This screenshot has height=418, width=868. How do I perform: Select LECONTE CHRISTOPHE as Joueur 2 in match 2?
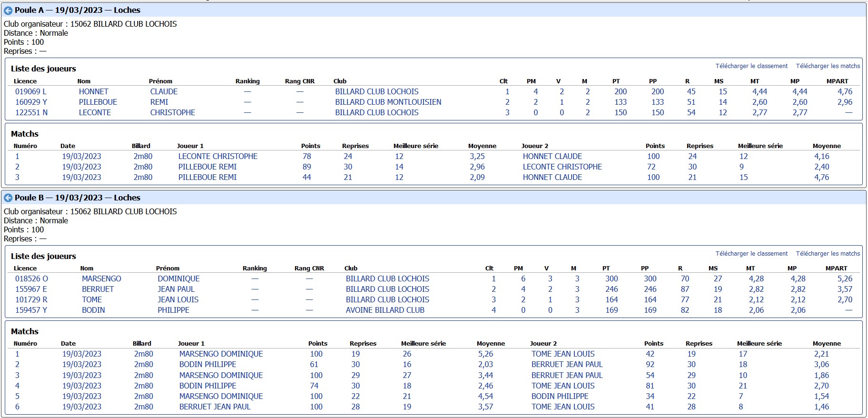[x=562, y=167]
